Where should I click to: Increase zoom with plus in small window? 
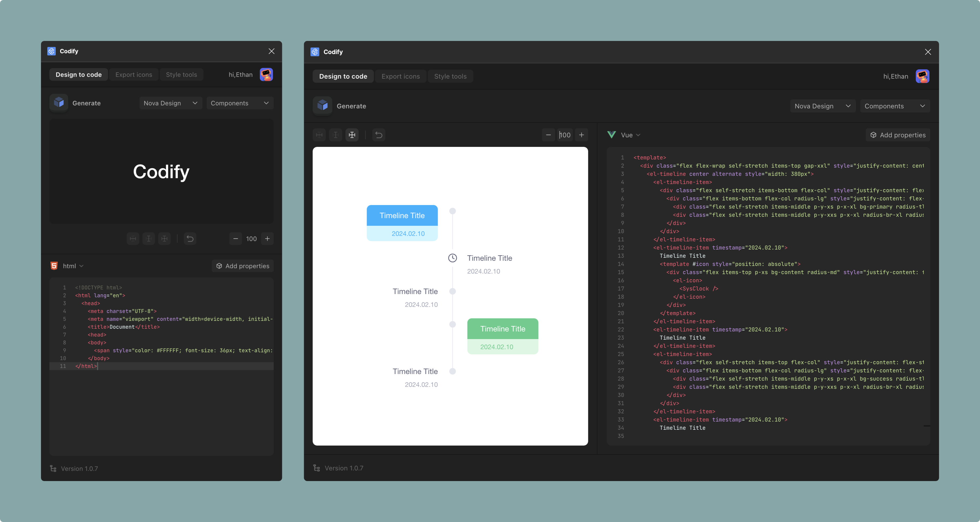[267, 239]
